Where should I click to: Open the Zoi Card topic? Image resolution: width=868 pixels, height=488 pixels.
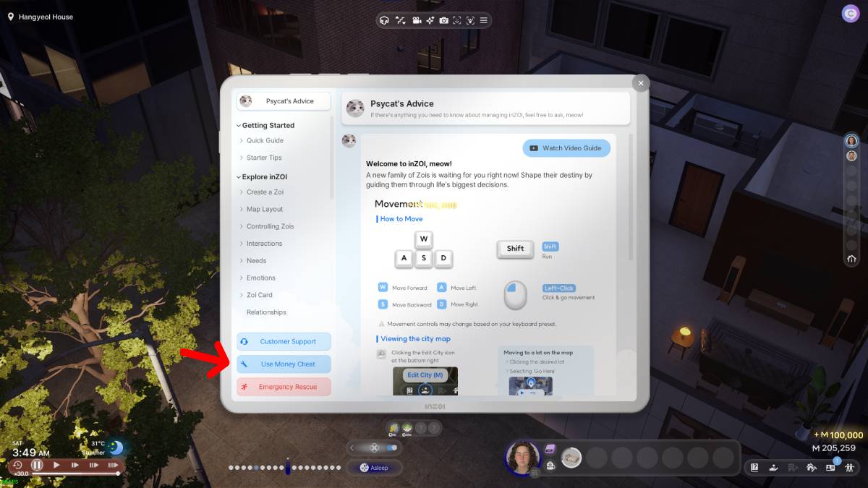(259, 295)
